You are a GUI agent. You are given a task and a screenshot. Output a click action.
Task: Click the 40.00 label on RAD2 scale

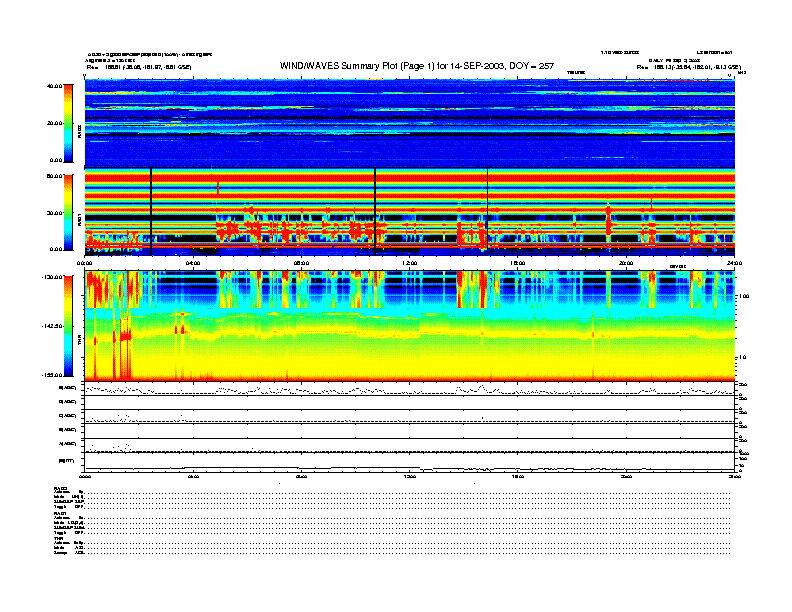click(x=55, y=86)
